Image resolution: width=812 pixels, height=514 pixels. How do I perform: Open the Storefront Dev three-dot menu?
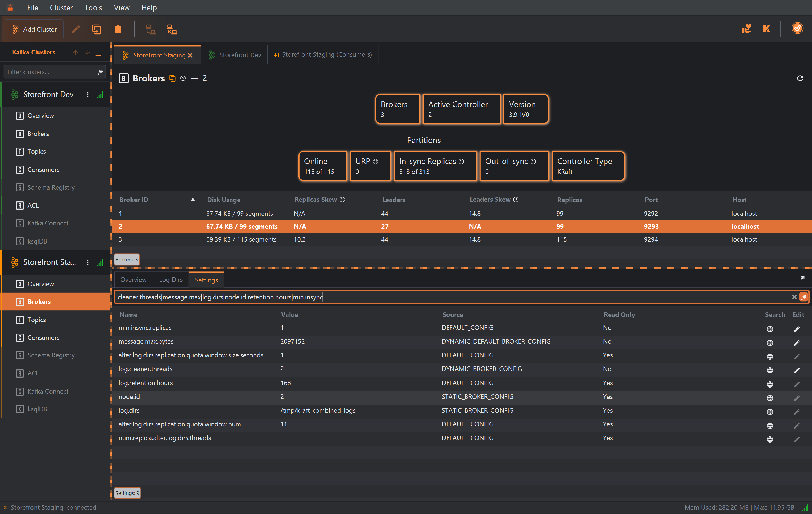[88, 95]
